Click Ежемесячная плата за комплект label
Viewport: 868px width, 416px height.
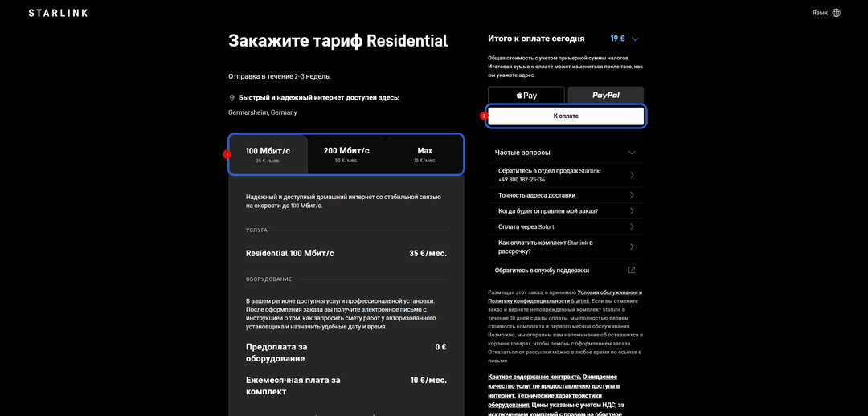(293, 385)
